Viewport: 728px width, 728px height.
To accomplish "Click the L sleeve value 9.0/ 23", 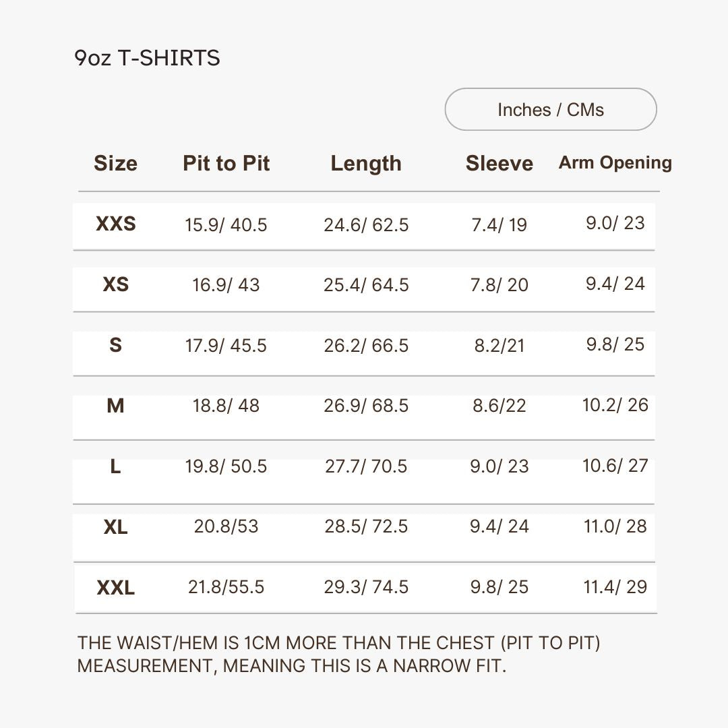I will click(499, 466).
